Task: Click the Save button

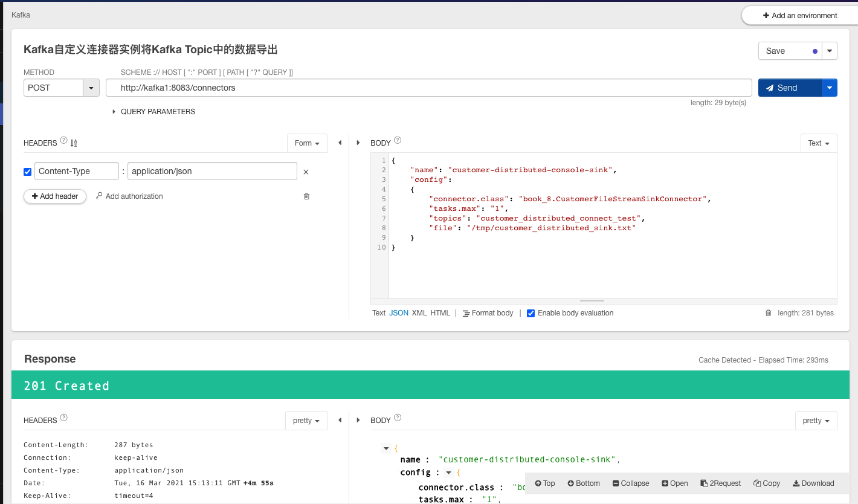Action: tap(790, 51)
